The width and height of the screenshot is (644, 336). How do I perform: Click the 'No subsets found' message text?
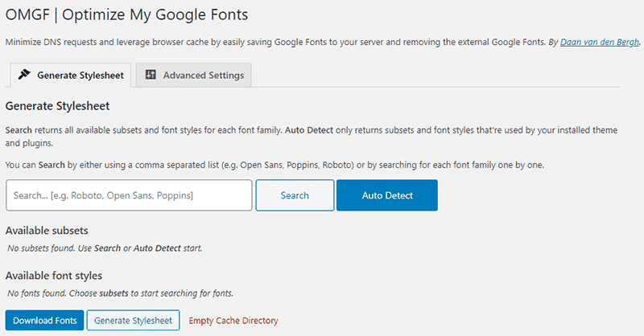click(x=104, y=248)
